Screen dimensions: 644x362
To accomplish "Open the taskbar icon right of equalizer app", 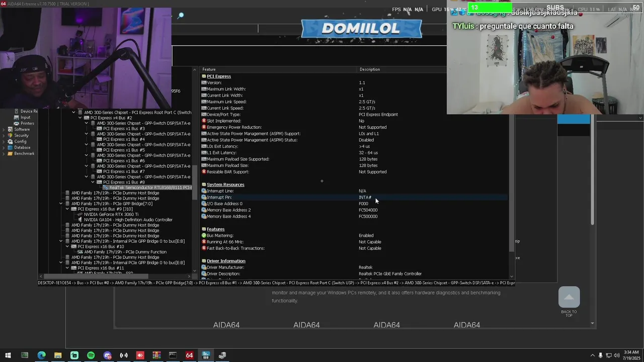I will click(222, 355).
